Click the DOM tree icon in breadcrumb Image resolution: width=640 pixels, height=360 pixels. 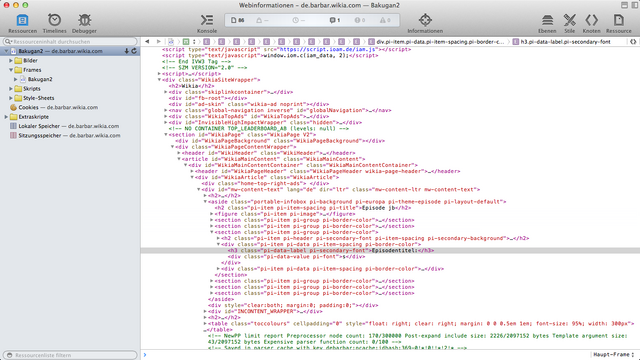point(186,42)
